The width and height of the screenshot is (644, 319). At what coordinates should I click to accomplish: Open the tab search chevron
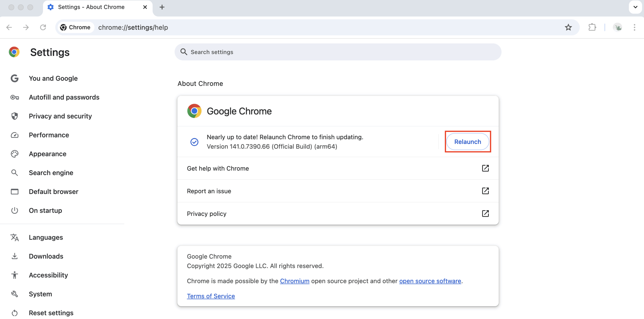[x=635, y=7]
